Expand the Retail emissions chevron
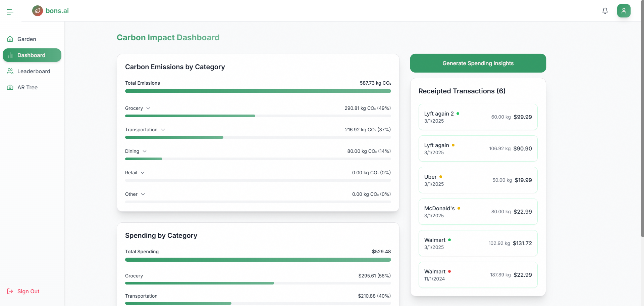The height and width of the screenshot is (306, 644). (143, 173)
